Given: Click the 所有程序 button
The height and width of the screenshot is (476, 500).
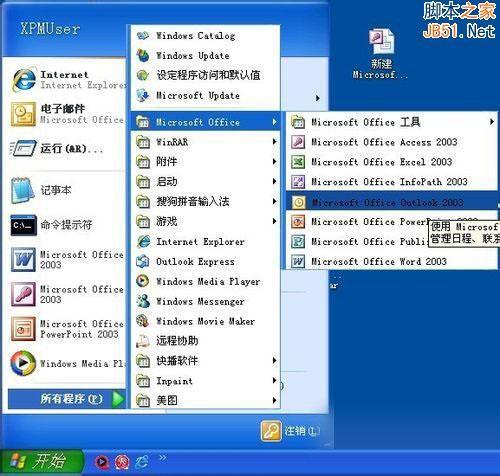Looking at the screenshot, I should pos(67,399).
